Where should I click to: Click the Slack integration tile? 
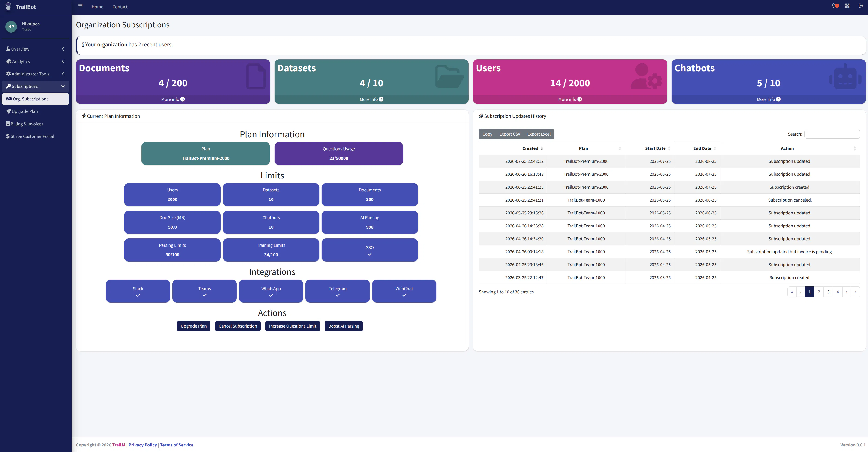pyautogui.click(x=138, y=291)
